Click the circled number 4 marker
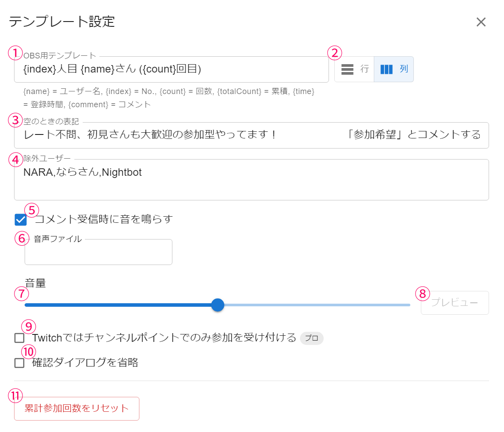 click(x=15, y=160)
